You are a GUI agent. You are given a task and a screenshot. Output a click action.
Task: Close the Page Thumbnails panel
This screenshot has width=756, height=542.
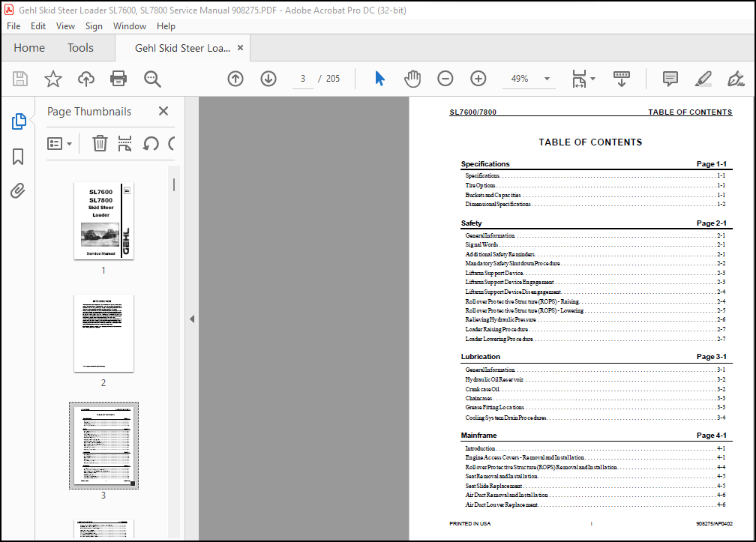point(163,111)
